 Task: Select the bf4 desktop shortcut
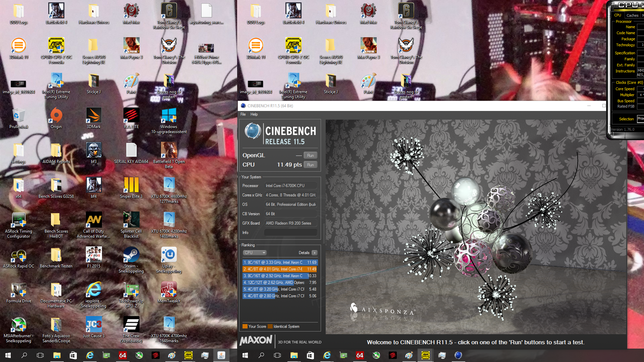tap(94, 188)
